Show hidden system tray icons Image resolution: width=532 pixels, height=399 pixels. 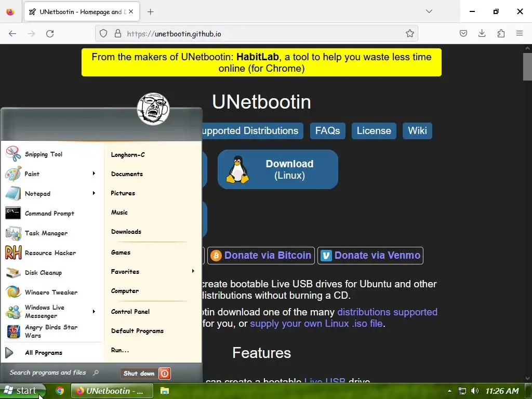point(449,391)
